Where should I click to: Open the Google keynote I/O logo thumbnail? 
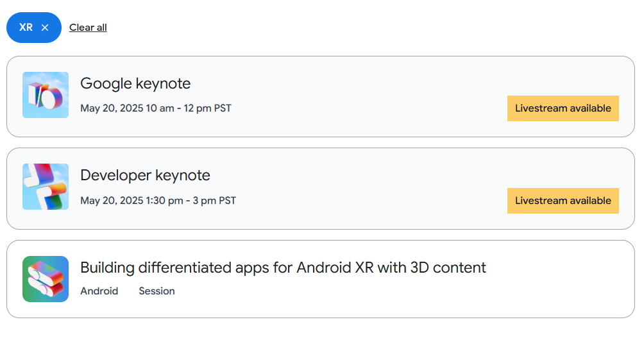tap(46, 95)
